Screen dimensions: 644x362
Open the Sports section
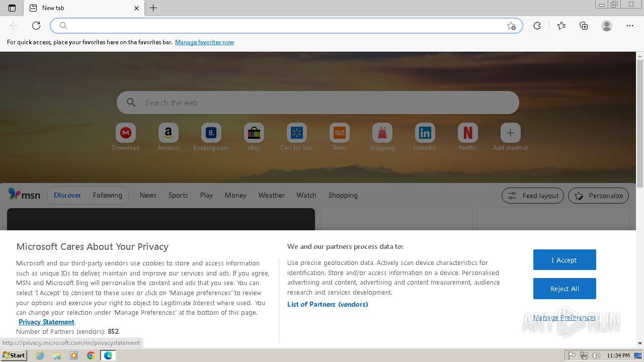(178, 195)
